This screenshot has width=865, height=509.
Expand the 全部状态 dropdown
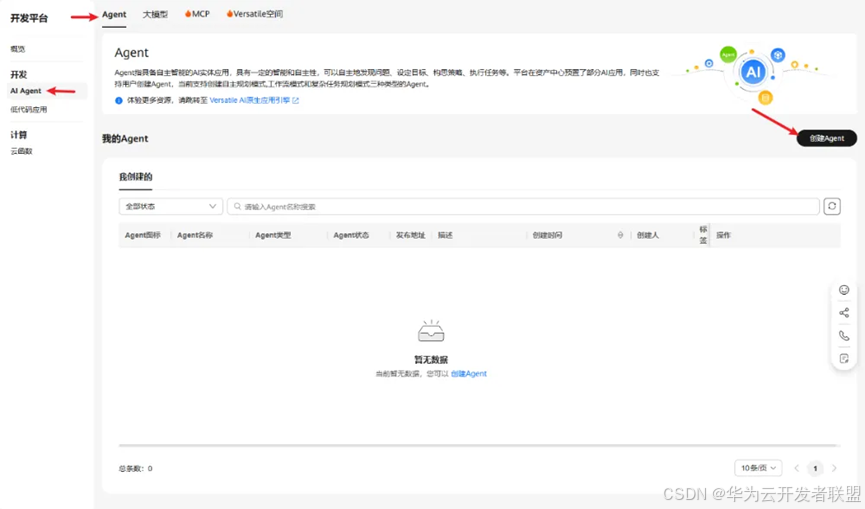(170, 206)
